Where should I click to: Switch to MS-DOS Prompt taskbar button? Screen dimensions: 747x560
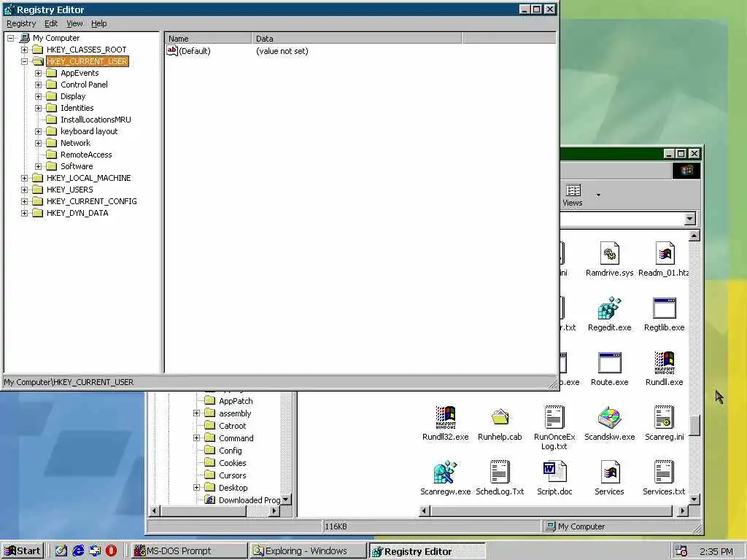189,551
